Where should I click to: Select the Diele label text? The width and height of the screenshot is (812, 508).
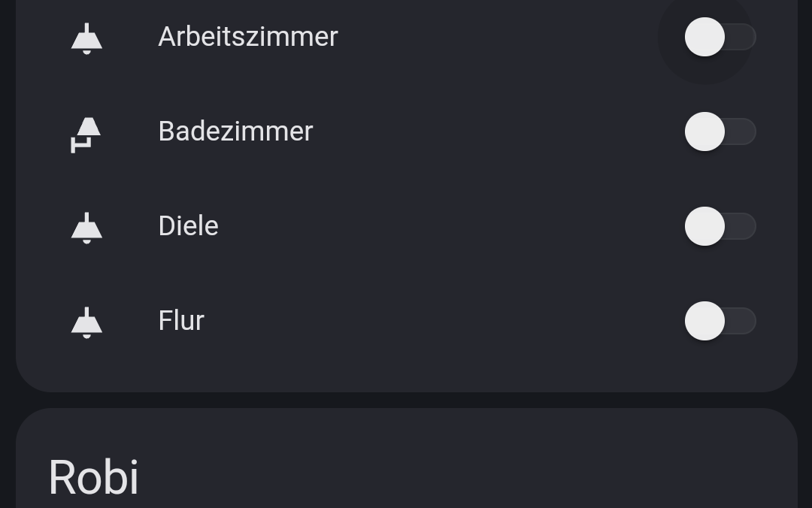tap(188, 226)
